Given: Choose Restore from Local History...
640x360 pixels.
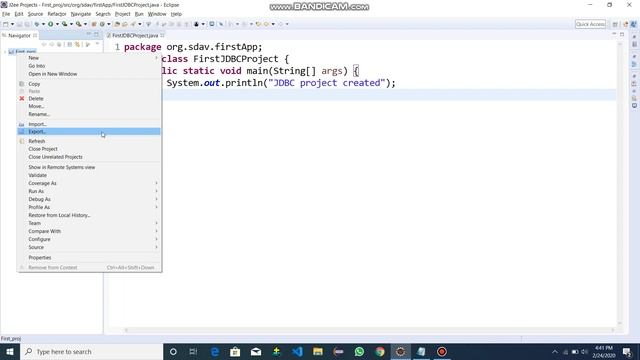Looking at the screenshot, I should [x=89, y=215].
